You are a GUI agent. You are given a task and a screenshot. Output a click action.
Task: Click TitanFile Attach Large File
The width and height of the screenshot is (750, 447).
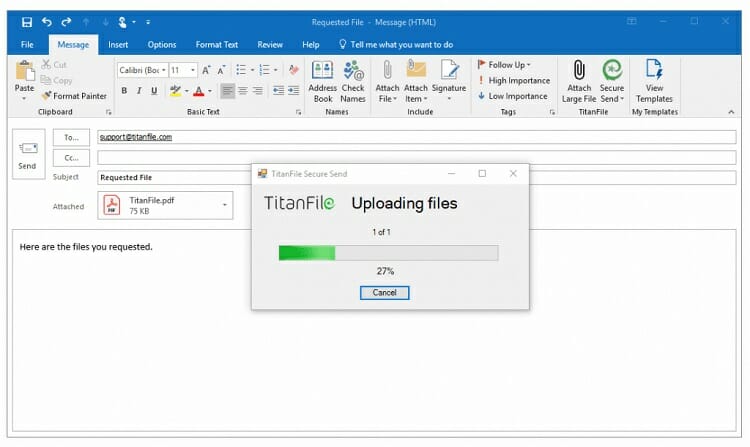coord(579,81)
